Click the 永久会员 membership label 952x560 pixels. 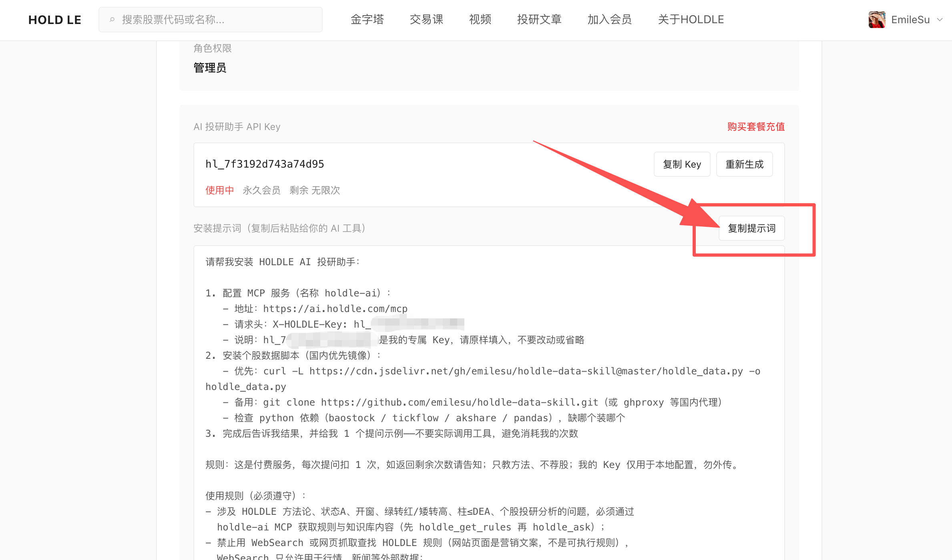click(x=261, y=190)
